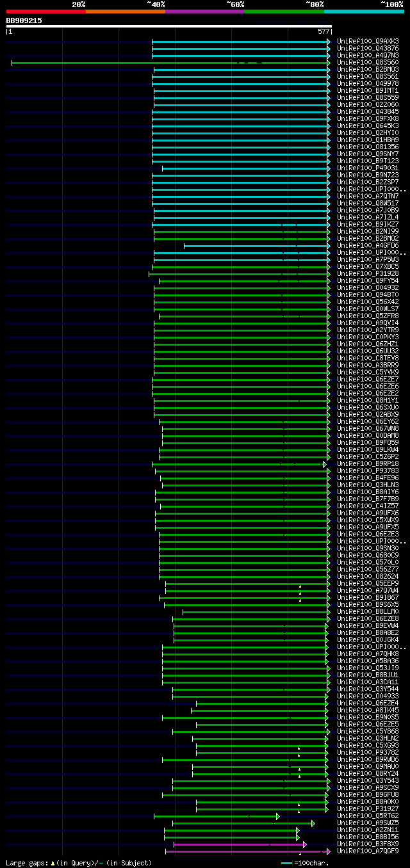410x868 pixels.
Task: Click the orange ~40% identity legend segment
Action: 126,12
